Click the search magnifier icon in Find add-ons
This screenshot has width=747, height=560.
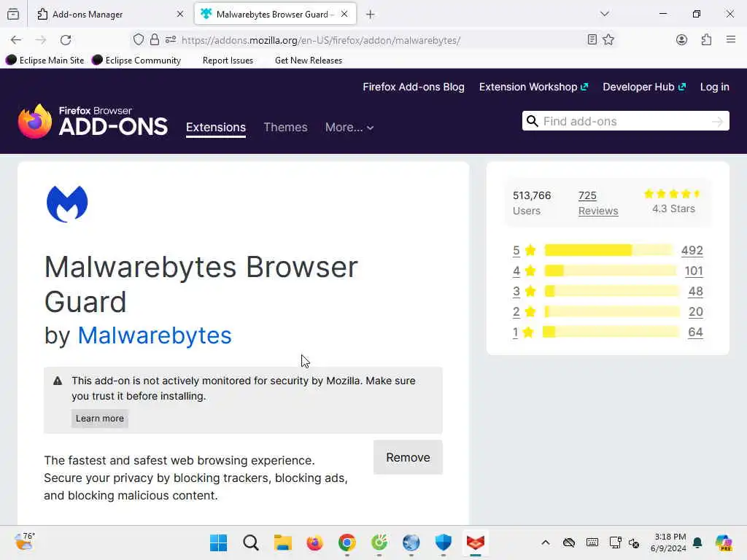pyautogui.click(x=532, y=121)
